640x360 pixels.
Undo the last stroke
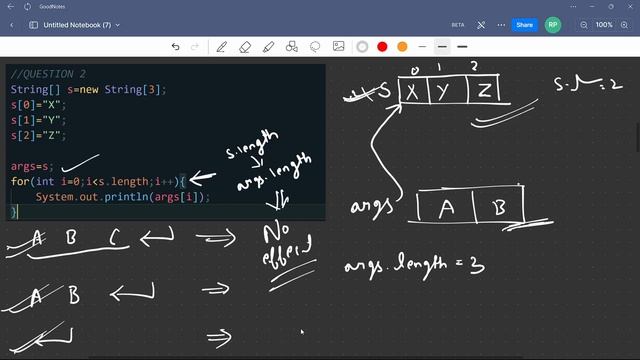coord(176,47)
